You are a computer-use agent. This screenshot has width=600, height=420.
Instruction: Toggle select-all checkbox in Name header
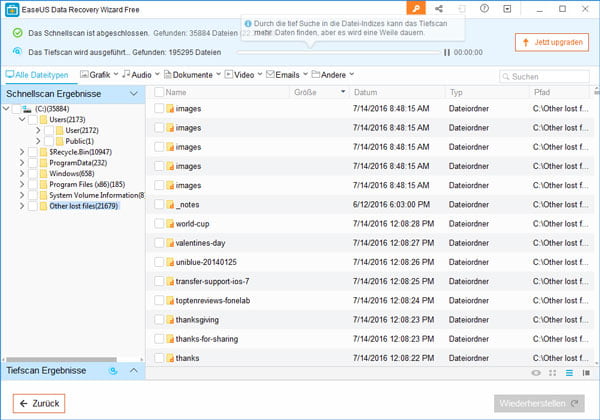(x=159, y=92)
